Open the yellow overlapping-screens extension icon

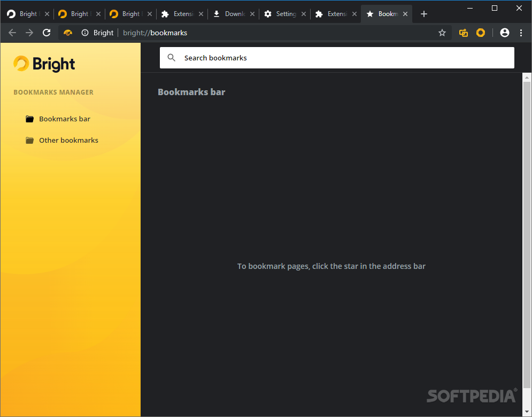click(x=464, y=33)
